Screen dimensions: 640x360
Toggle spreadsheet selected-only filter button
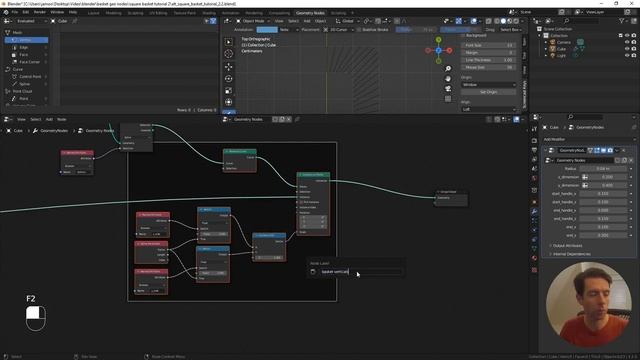[207, 21]
